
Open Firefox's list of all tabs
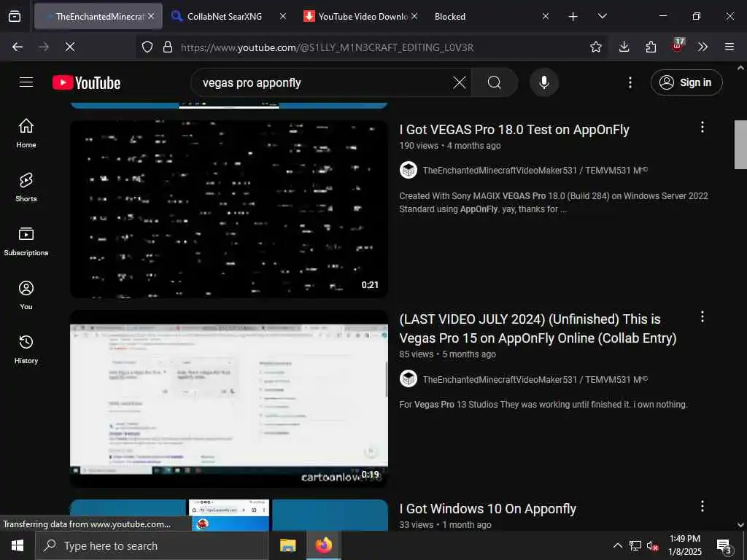15,16
